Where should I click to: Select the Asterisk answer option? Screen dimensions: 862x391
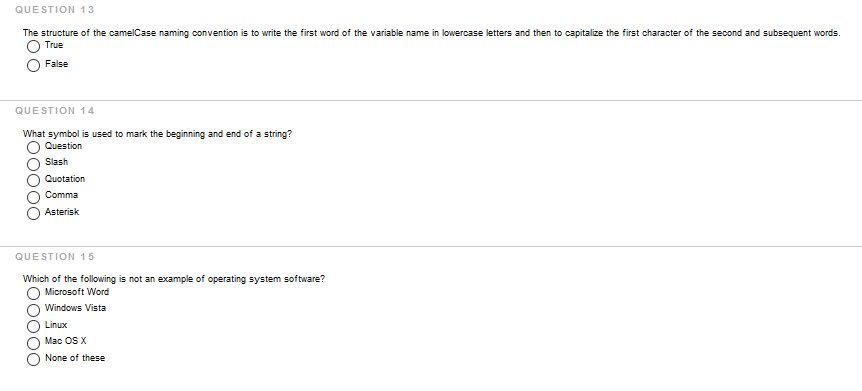point(34,213)
